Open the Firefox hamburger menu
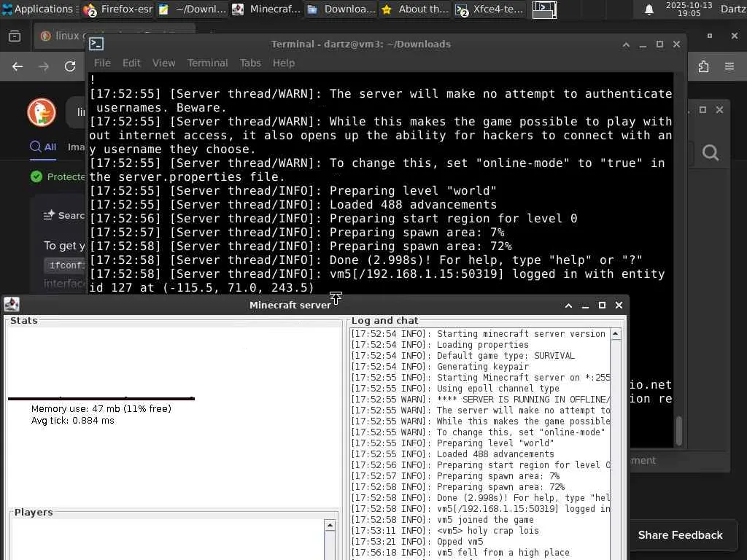The height and width of the screenshot is (560, 747). pos(729,66)
